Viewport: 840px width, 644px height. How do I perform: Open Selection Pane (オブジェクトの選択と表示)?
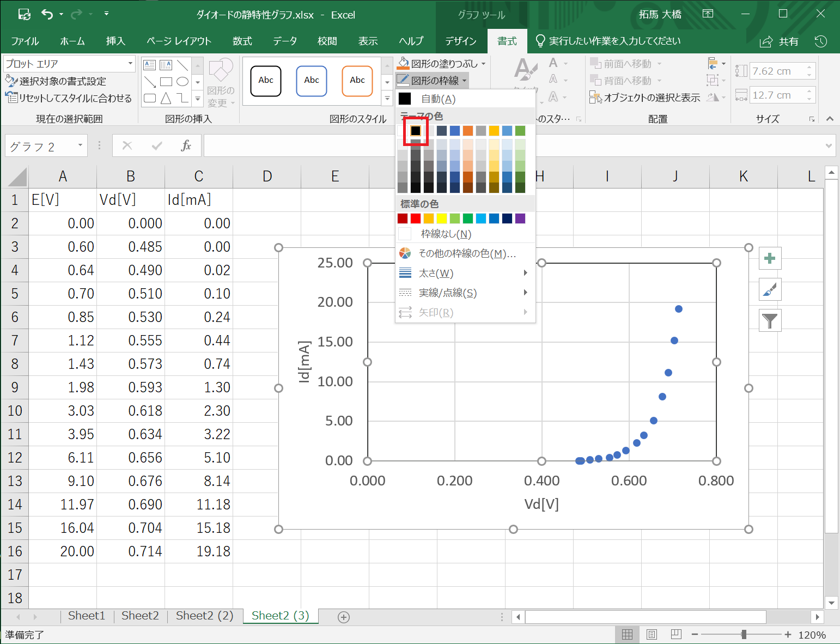pos(645,98)
